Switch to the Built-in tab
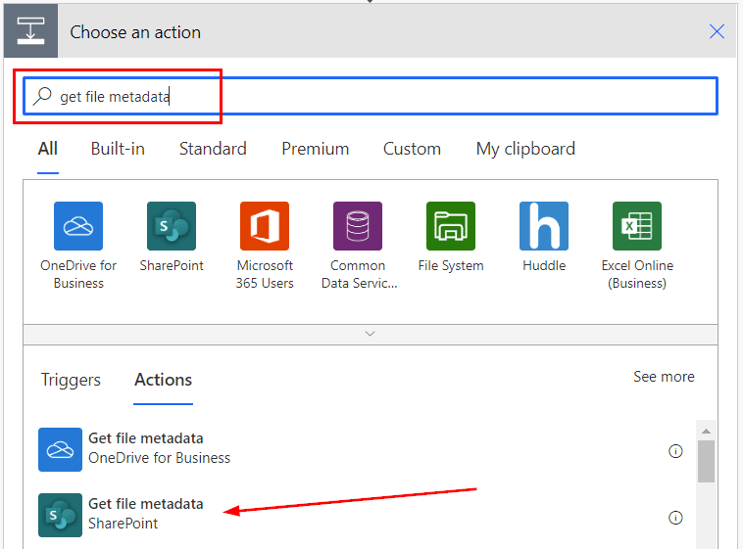Image resolution: width=743 pixels, height=549 pixels. coord(118,149)
